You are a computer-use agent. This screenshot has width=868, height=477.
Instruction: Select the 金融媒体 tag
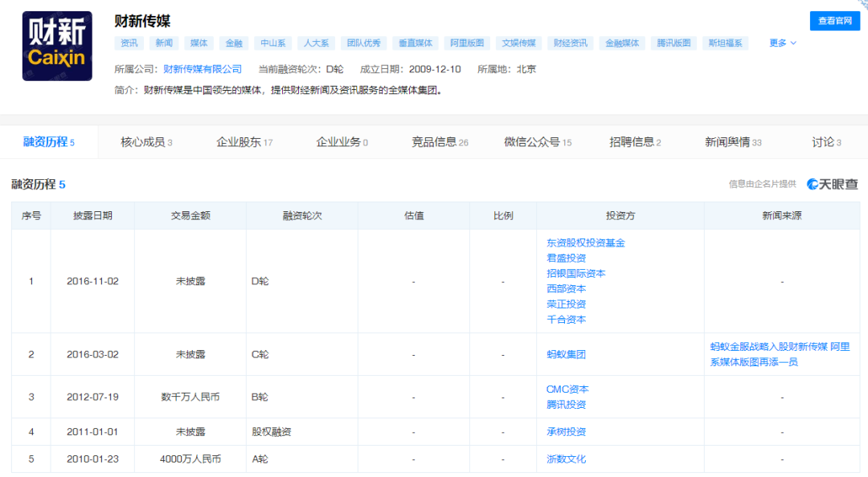(x=621, y=43)
